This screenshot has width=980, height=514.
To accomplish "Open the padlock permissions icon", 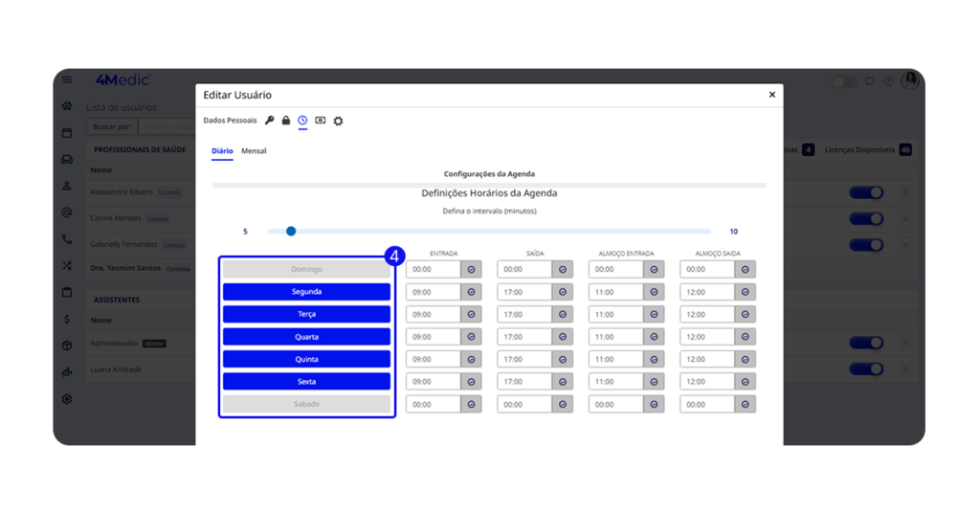I will 286,121.
